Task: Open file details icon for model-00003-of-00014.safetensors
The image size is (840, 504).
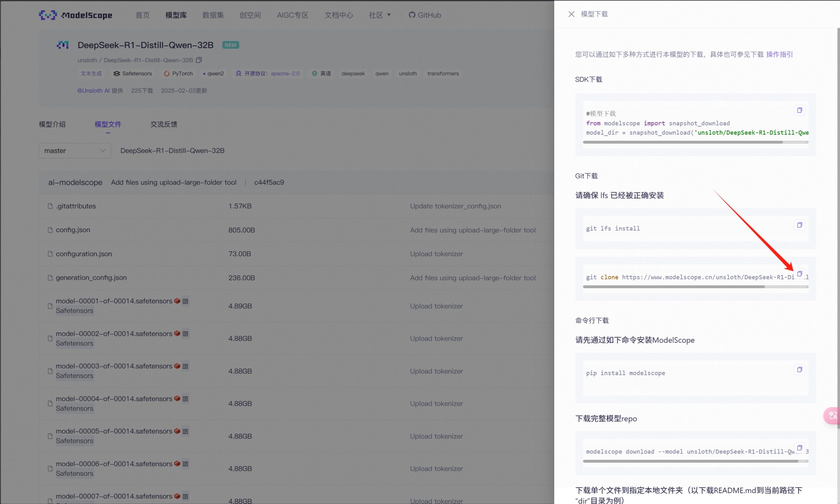Action: pyautogui.click(x=185, y=367)
